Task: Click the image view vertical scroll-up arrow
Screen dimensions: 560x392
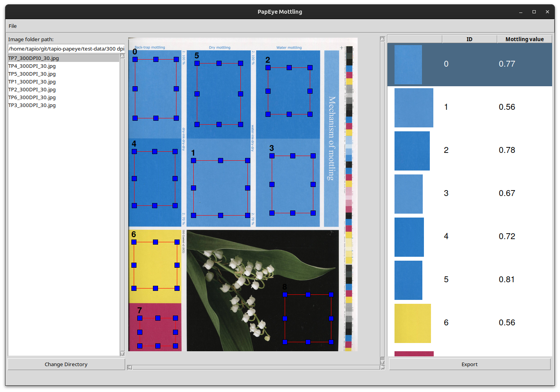Action: point(382,39)
